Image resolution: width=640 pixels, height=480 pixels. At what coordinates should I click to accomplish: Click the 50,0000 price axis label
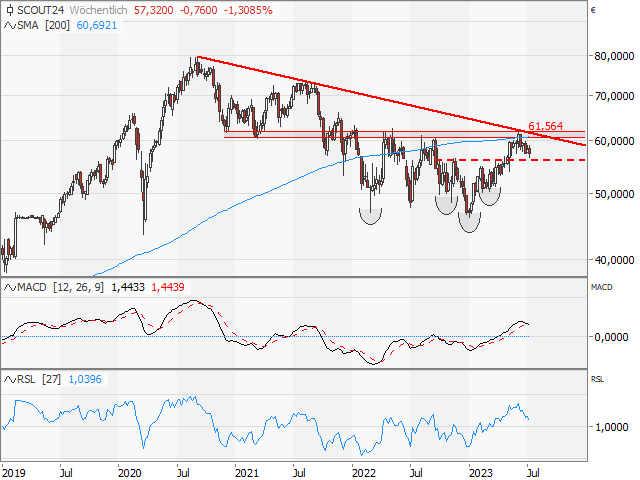point(614,194)
